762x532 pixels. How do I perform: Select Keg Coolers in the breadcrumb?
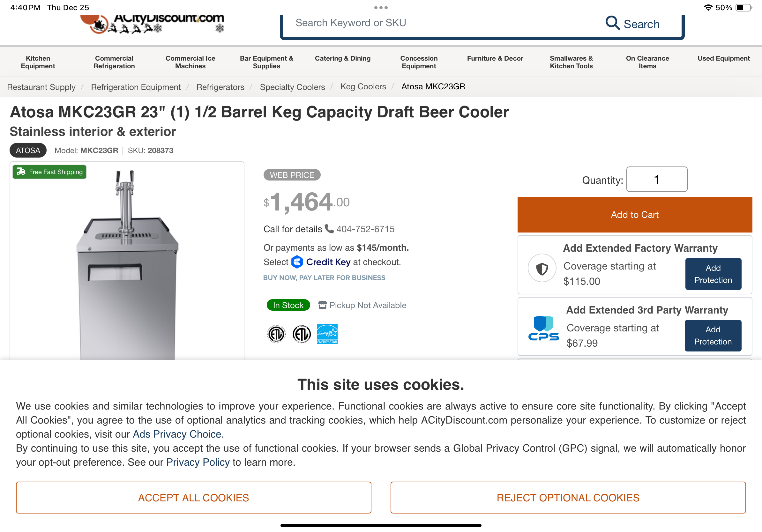pyautogui.click(x=363, y=86)
